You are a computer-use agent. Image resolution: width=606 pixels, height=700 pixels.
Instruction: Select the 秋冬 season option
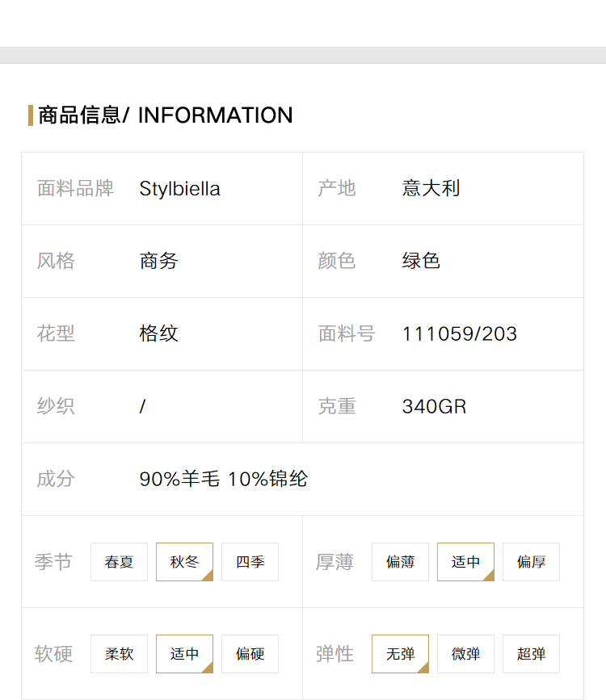pos(184,562)
